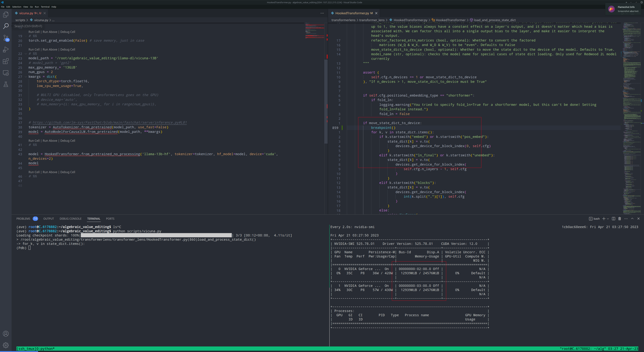This screenshot has height=352, width=644.
Task: Open the Search view in activity bar
Action: pos(6,26)
